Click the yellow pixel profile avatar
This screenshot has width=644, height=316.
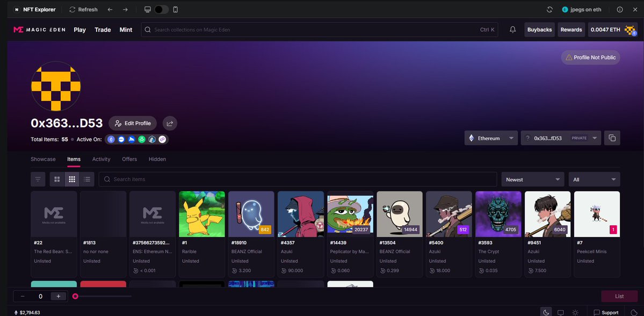pyautogui.click(x=56, y=86)
